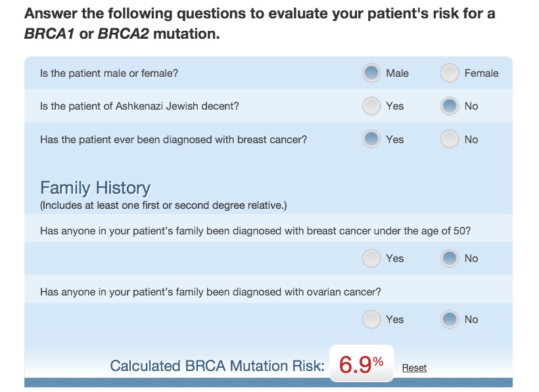Select the Female radio button
Viewport: 539px width, 392px height.
coord(450,73)
